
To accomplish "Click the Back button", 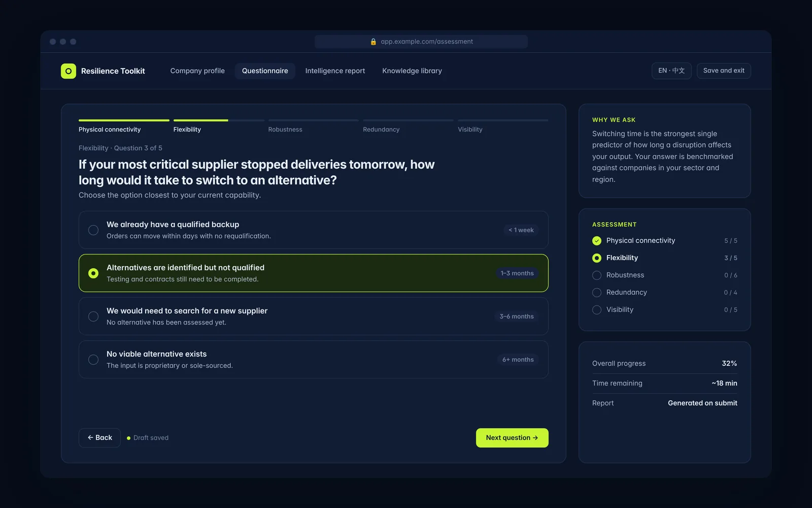I will 99,438.
